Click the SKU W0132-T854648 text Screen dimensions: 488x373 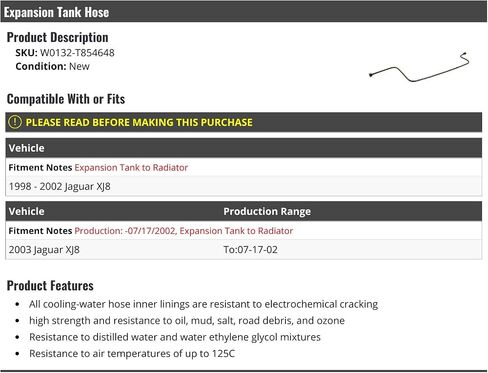tap(65, 53)
